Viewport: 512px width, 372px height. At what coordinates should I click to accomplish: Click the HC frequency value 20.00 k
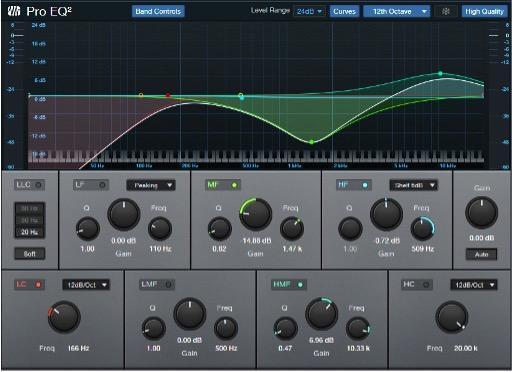click(466, 348)
